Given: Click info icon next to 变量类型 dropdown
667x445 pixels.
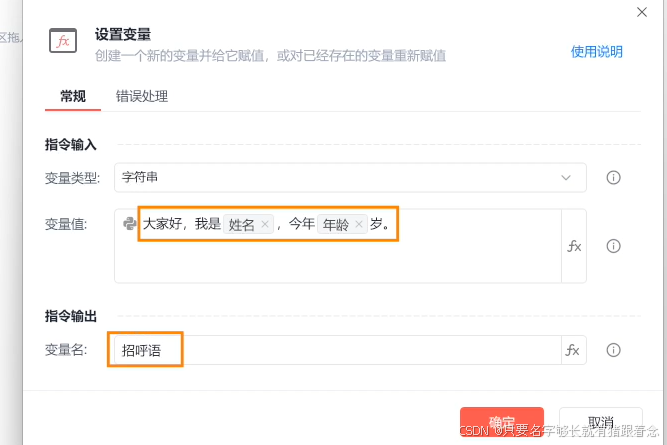Looking at the screenshot, I should click(x=614, y=178).
